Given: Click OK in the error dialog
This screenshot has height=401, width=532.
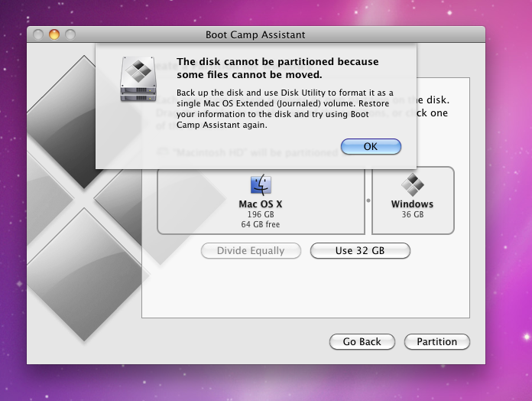Looking at the screenshot, I should [371, 146].
